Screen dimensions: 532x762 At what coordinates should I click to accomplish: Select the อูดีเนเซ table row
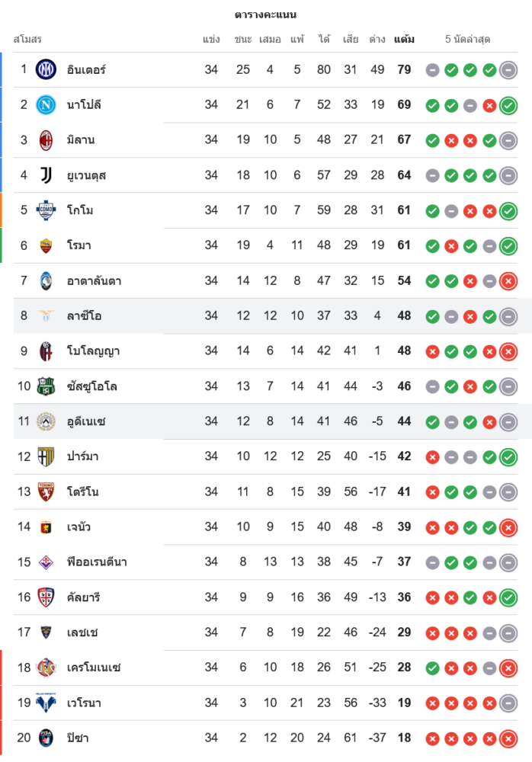click(267, 421)
